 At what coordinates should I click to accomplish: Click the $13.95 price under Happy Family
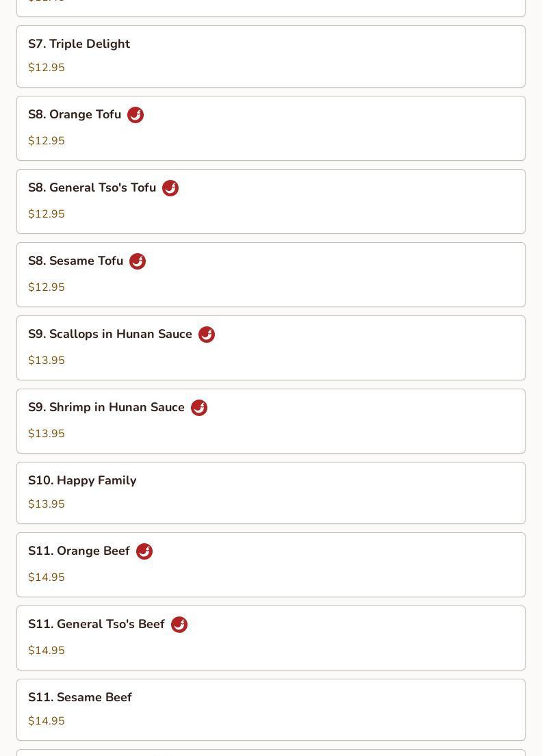pos(47,504)
